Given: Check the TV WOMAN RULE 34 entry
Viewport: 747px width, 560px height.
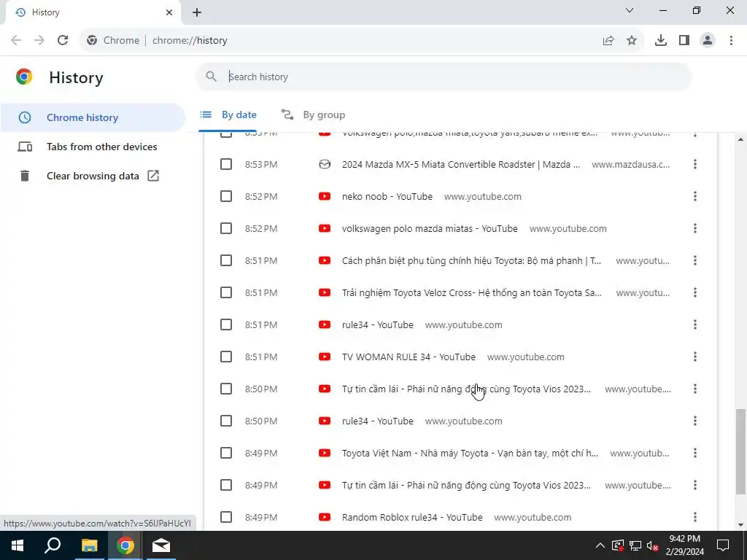Looking at the screenshot, I should pyautogui.click(x=226, y=357).
